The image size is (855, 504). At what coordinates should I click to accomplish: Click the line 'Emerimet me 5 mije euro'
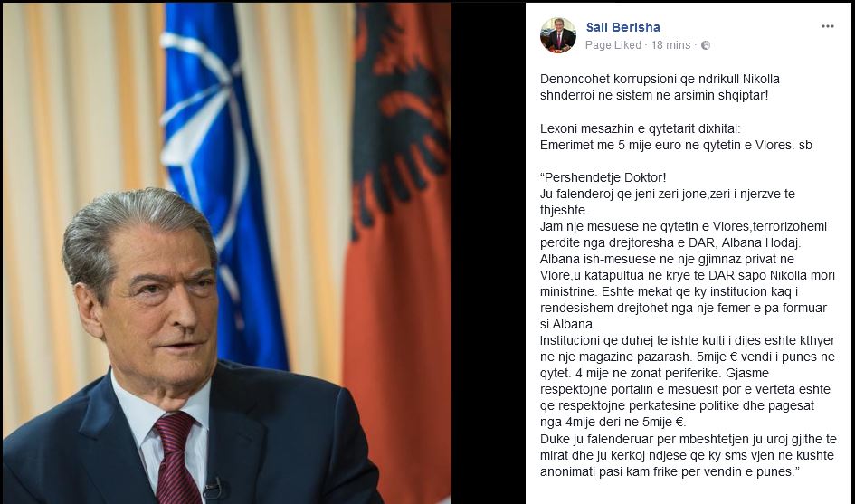click(676, 146)
